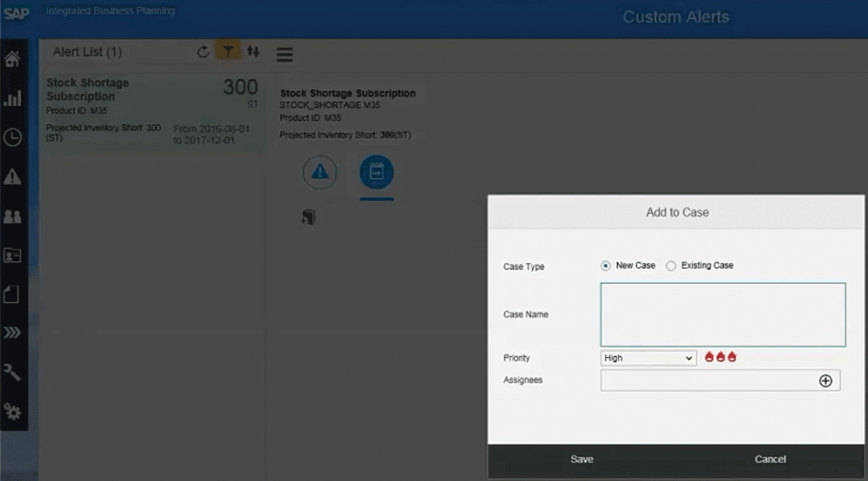Viewport: 868px width, 481px height.
Task: Open the hamburger menu beside Alert List
Action: click(285, 55)
